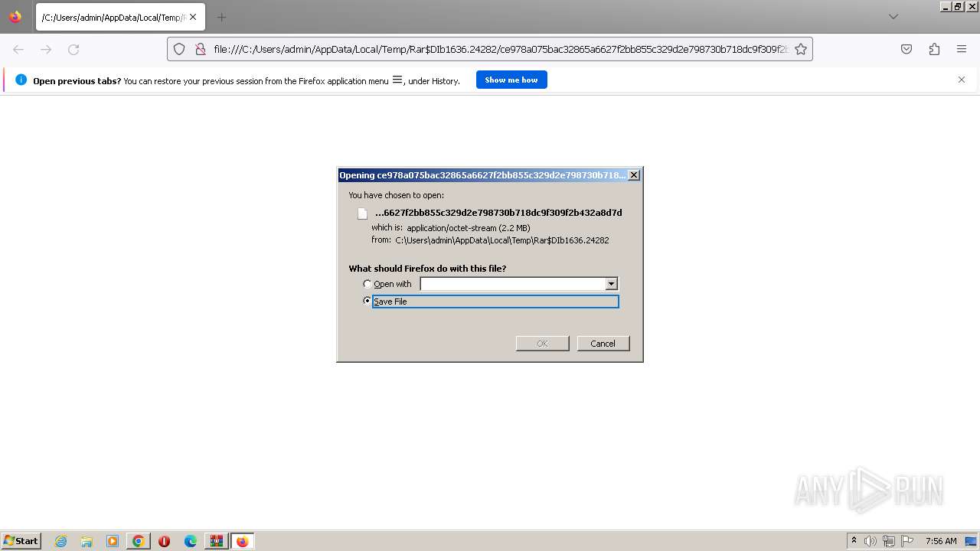Image resolution: width=980 pixels, height=551 pixels.
Task: Click the Back navigation arrow
Action: (x=18, y=49)
